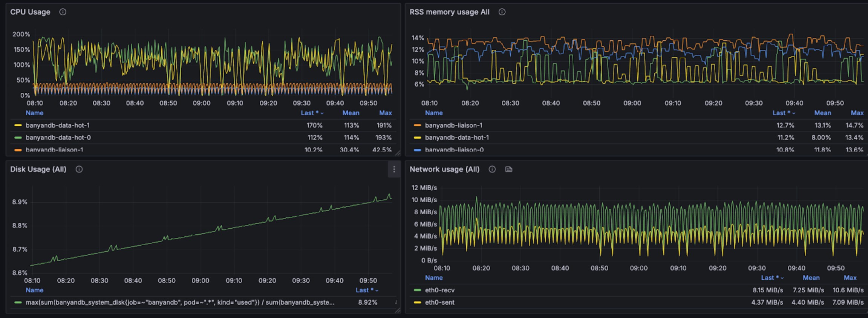Open Disk Usage panel three-dot menu
The image size is (868, 318).
point(394,170)
